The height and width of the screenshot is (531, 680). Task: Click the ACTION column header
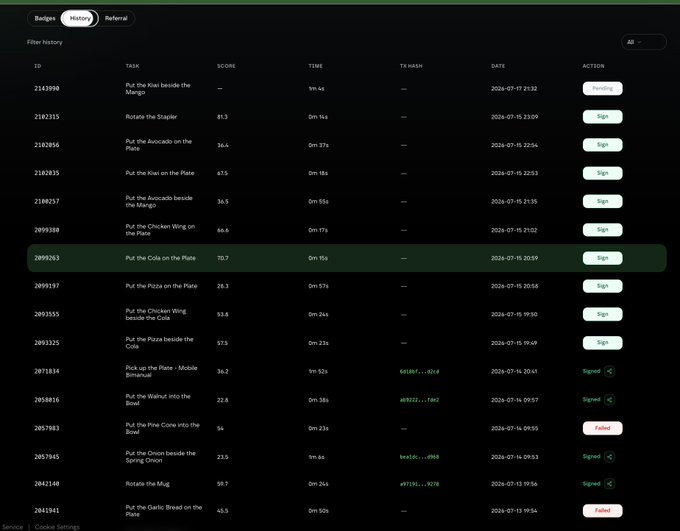pos(593,66)
